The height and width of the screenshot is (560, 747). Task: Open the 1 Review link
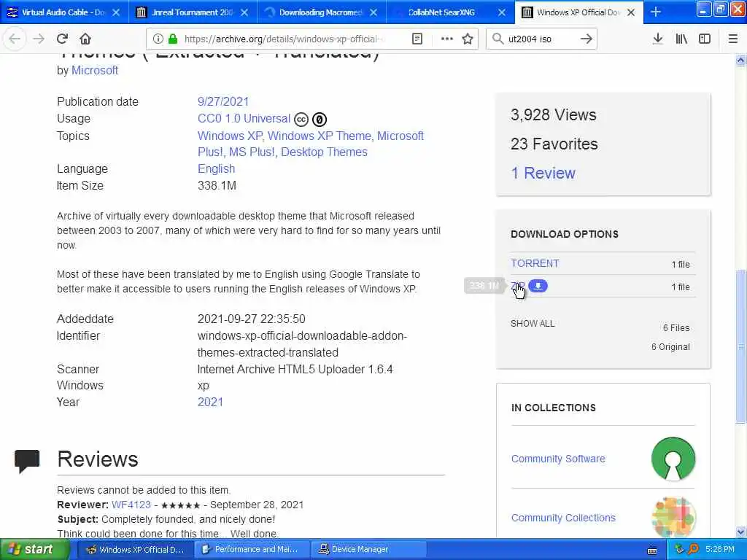[x=543, y=173]
